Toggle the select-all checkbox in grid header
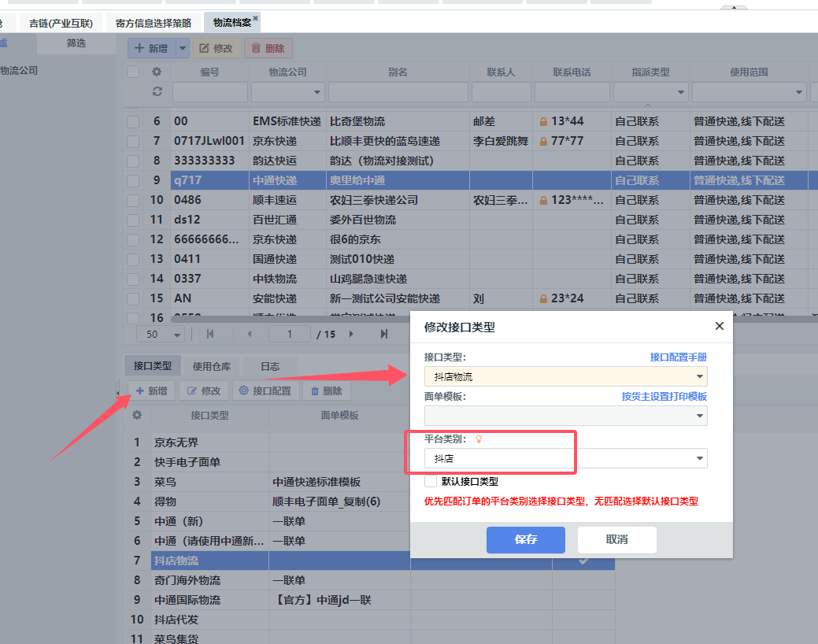The width and height of the screenshot is (818, 644). [x=134, y=72]
